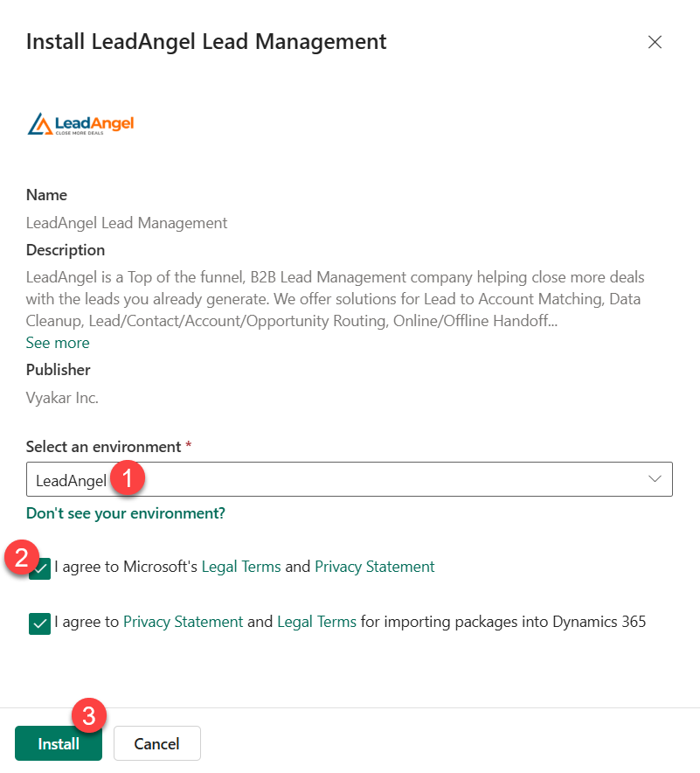This screenshot has width=700, height=773.
Task: Toggle Dynamics 365 import agreement checkbox
Action: click(x=40, y=623)
